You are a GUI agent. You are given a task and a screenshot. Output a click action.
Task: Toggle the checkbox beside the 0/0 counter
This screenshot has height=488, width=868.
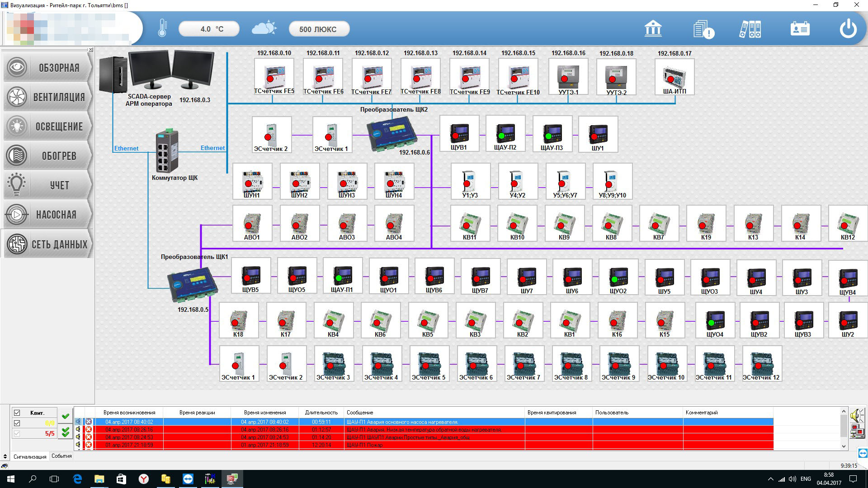point(17,423)
